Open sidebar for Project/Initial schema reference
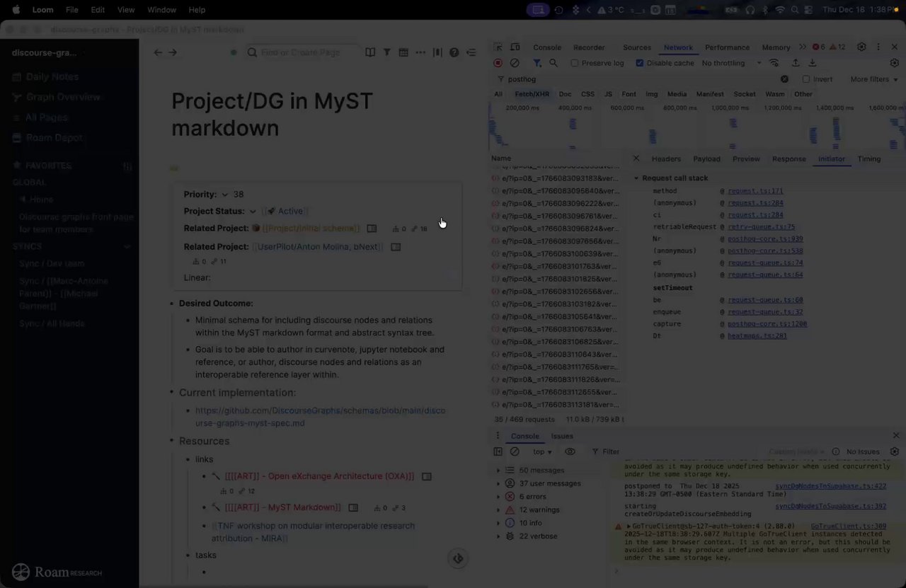This screenshot has height=588, width=906. point(372,229)
